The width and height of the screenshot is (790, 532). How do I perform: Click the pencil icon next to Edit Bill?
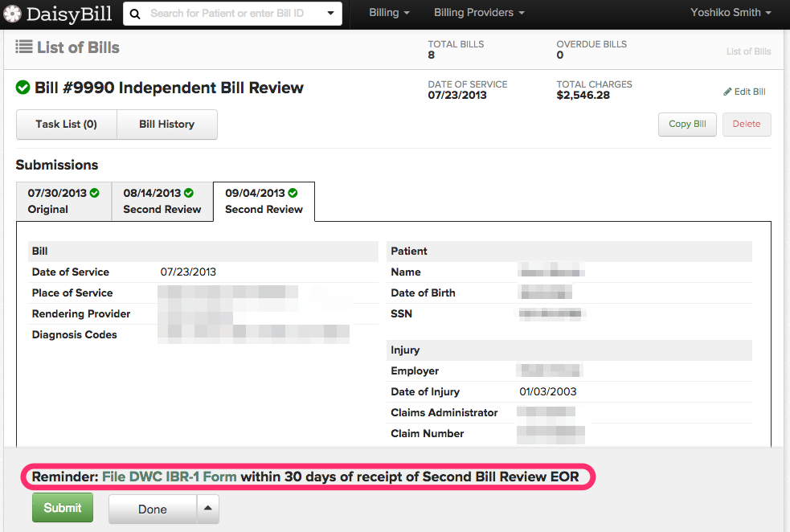pos(727,92)
